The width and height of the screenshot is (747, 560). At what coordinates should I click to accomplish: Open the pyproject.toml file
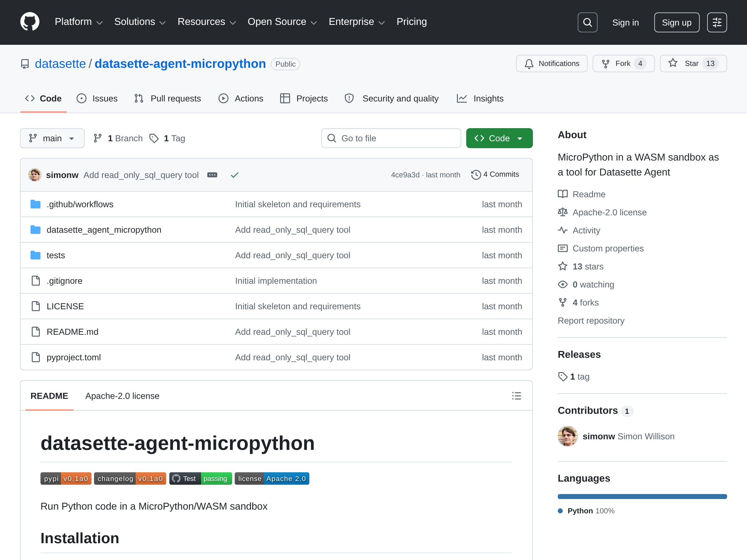tap(74, 357)
